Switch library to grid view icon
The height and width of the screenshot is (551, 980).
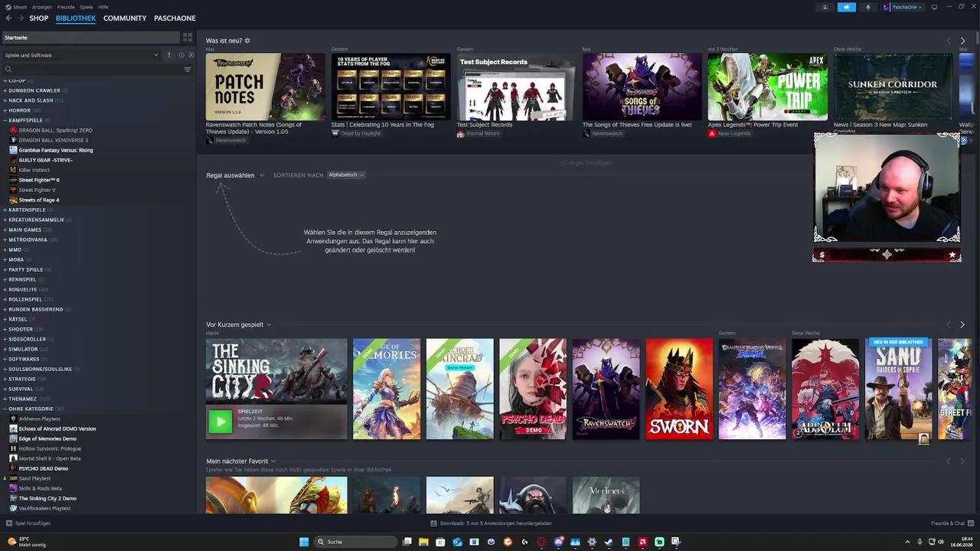pos(188,37)
